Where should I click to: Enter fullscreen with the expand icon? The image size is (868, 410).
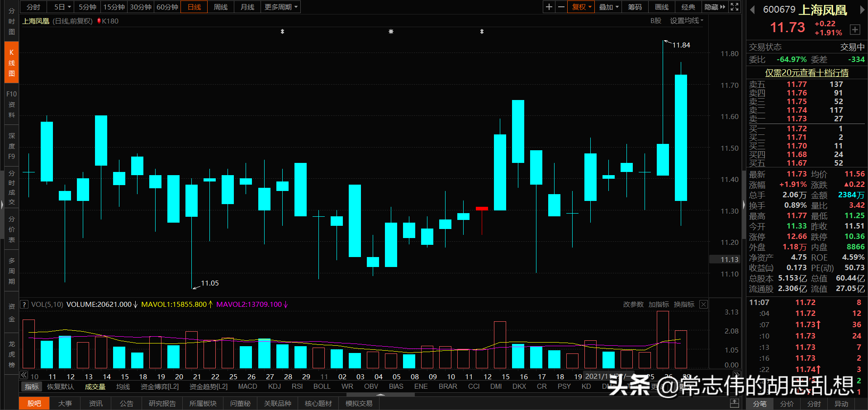(734, 7)
